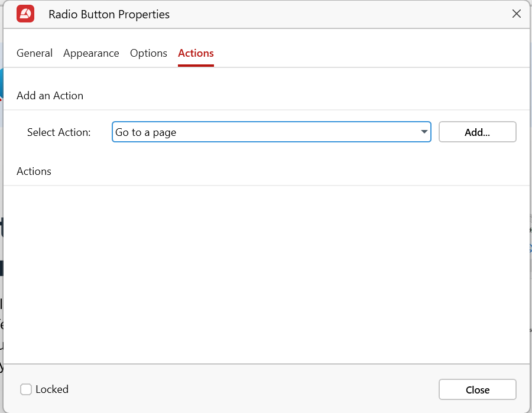Click the 'Add an Action' section heading
The height and width of the screenshot is (413, 532).
point(50,96)
